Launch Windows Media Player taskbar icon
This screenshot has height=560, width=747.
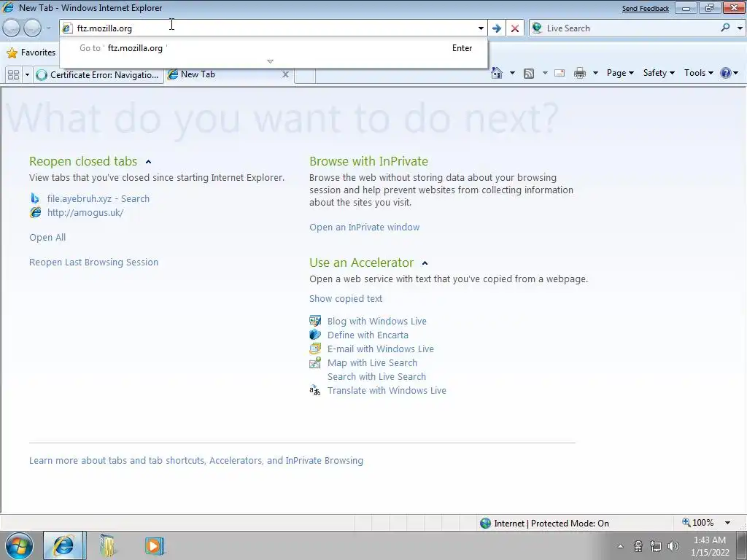155,545
